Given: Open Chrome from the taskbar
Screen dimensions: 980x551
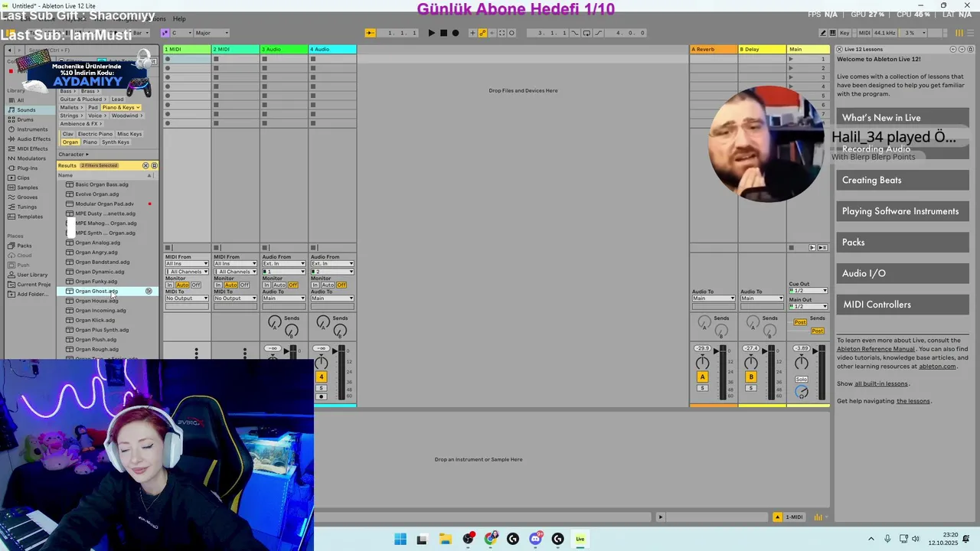Looking at the screenshot, I should [x=491, y=539].
